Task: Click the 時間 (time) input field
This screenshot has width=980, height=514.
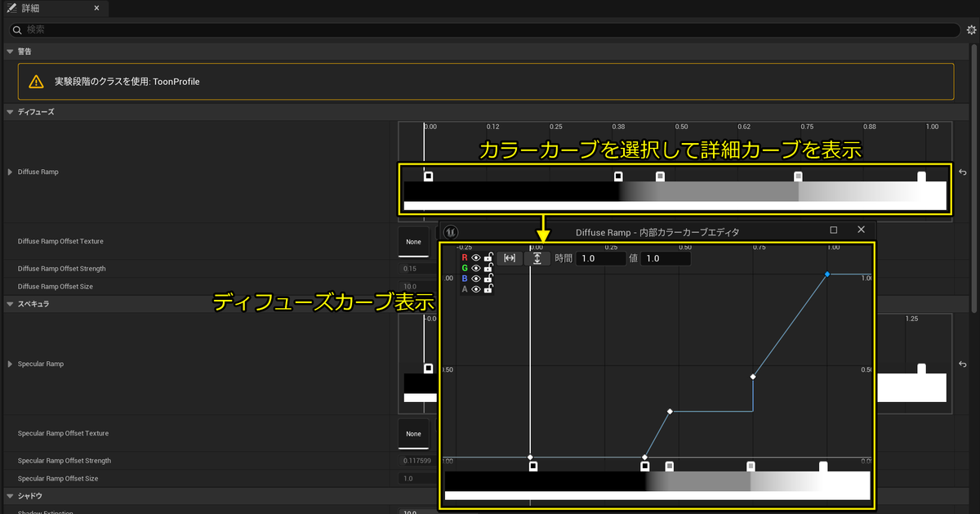Action: tap(600, 258)
